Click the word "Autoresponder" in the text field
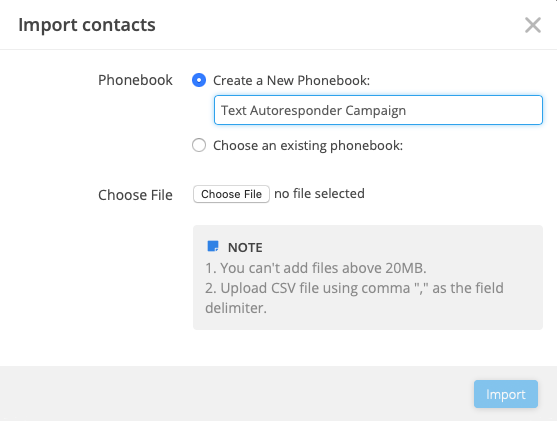This screenshot has height=421, width=557. 296,111
